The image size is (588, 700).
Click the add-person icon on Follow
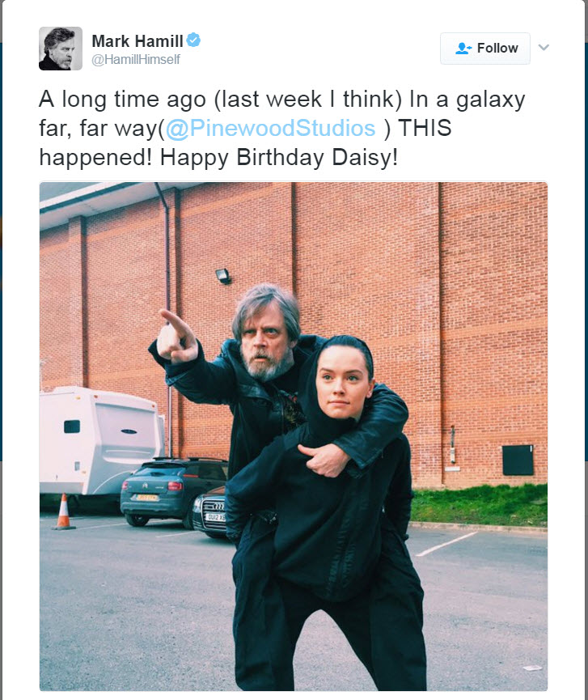pos(463,49)
